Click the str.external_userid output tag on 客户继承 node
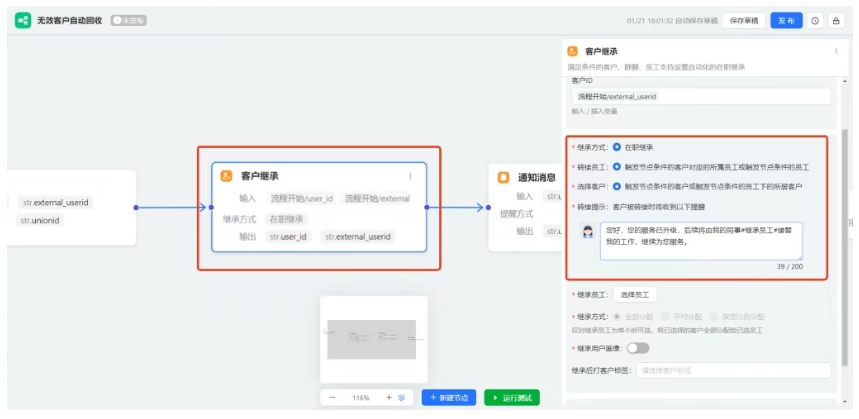Screen dimensions: 859x419 coord(358,237)
